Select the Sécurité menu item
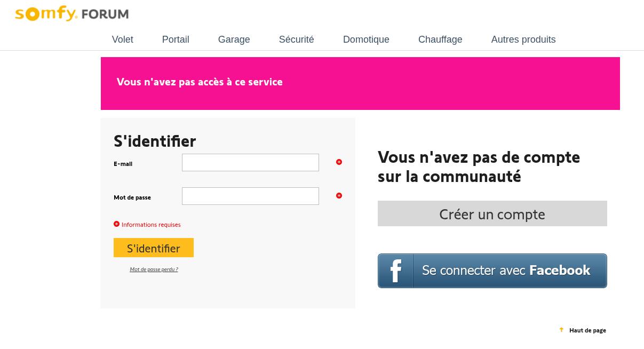644x349 pixels. [x=296, y=39]
